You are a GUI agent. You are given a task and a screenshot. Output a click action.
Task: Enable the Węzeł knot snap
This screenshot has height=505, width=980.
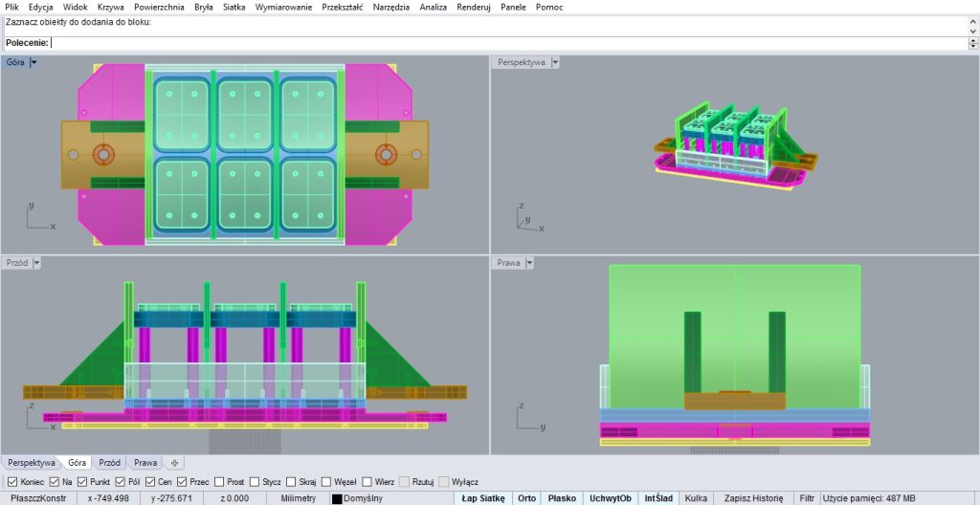tap(326, 482)
